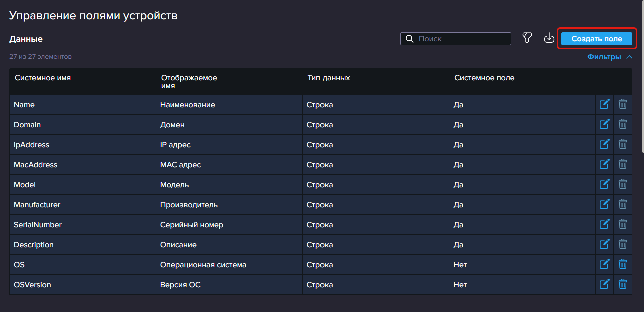Image resolution: width=644 pixels, height=312 pixels.
Task: Delete the OS field
Action: (623, 264)
